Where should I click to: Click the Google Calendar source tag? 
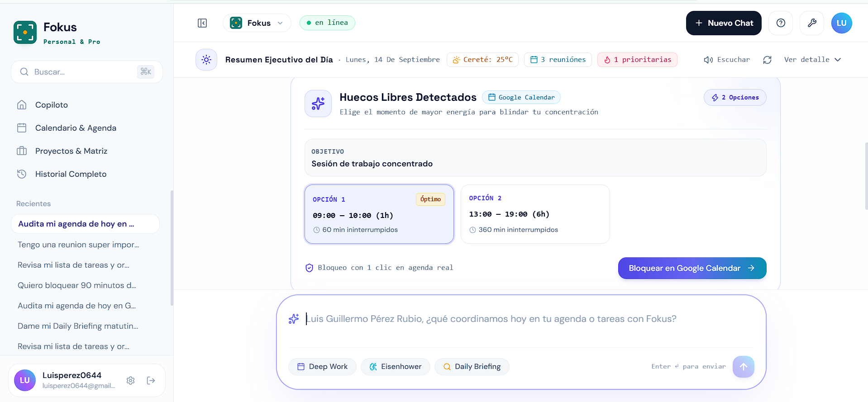tap(521, 97)
